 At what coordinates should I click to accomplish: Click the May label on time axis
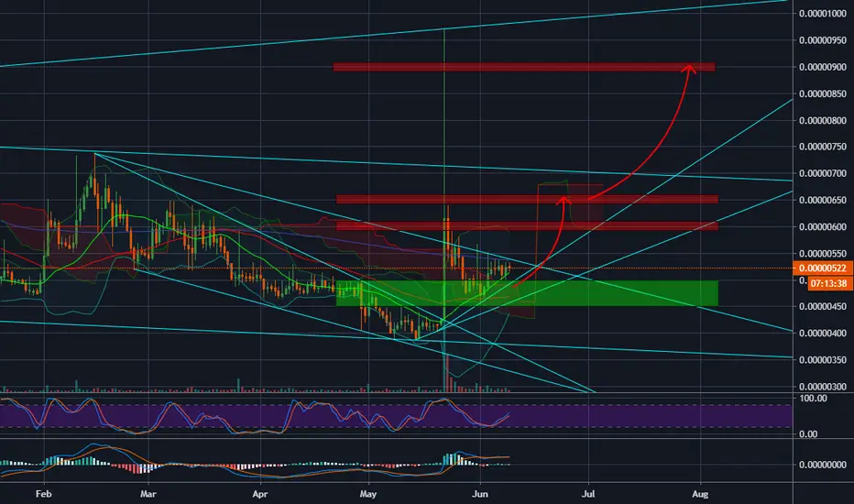tap(368, 494)
